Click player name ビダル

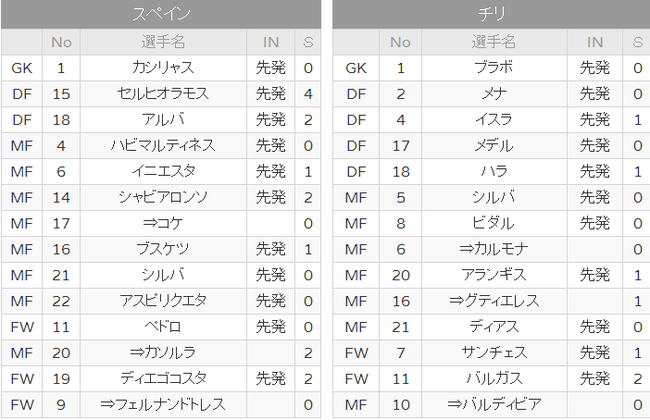tap(494, 223)
